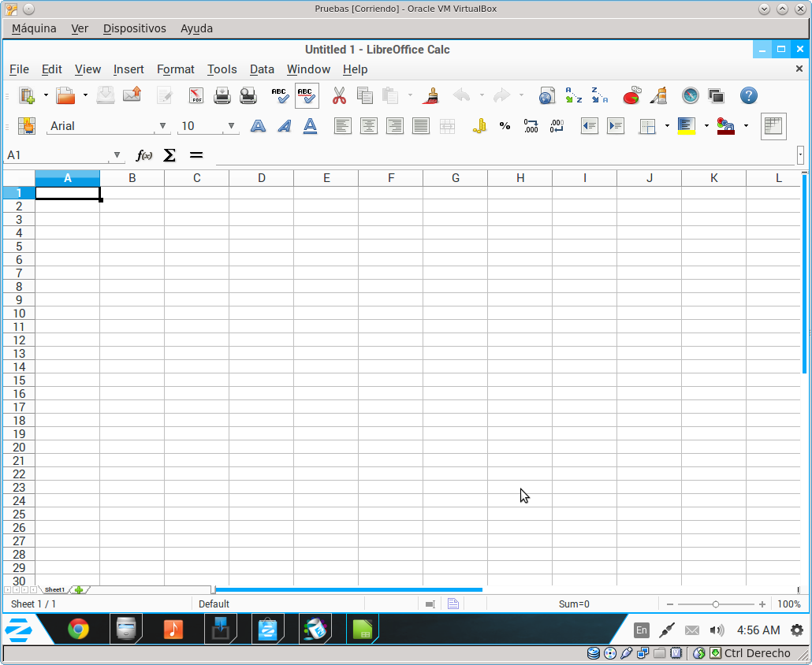Click the Cut scissors icon
812x665 pixels.
(x=339, y=96)
